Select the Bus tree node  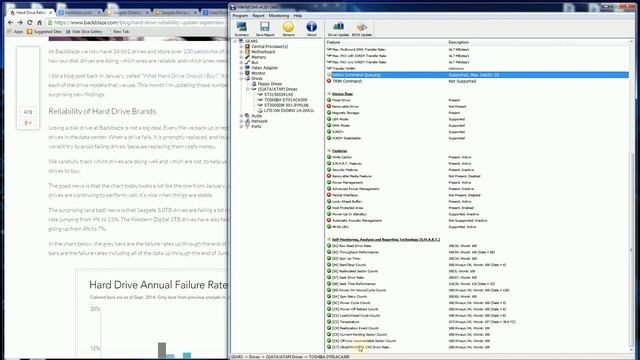pos(255,62)
